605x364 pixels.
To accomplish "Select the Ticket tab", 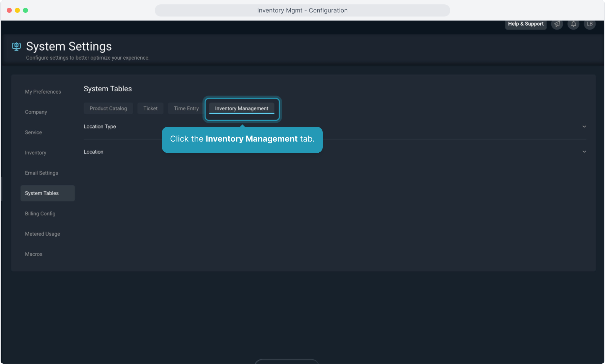I will point(150,109).
